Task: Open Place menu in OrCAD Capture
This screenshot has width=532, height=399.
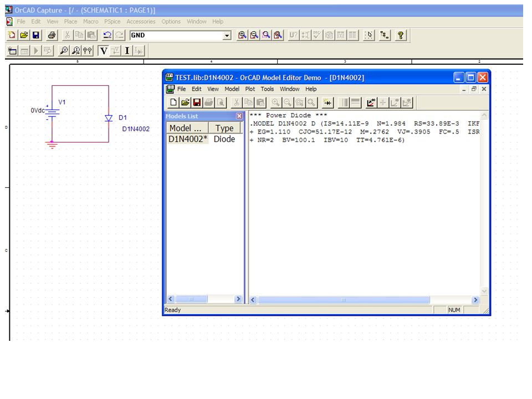Action: point(70,22)
